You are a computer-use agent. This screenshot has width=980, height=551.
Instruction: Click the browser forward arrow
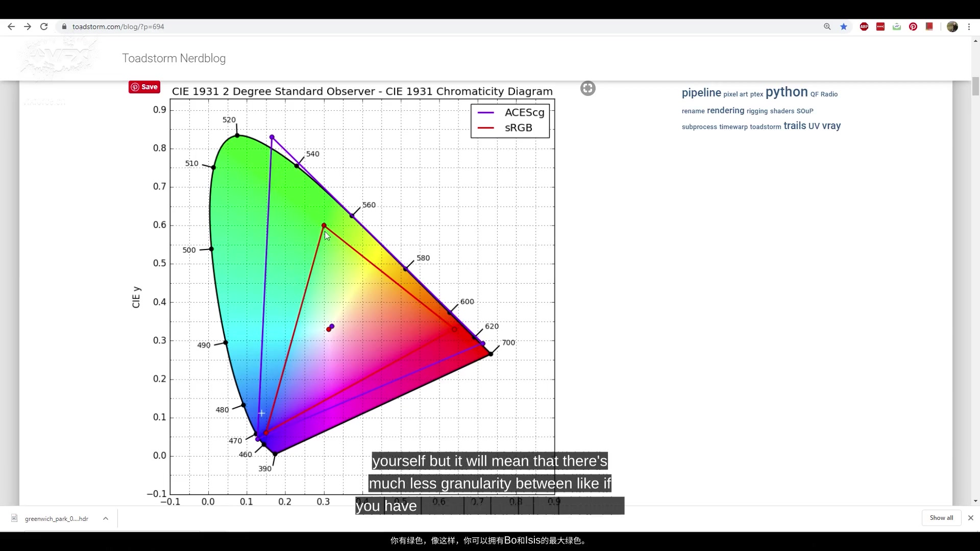point(28,27)
